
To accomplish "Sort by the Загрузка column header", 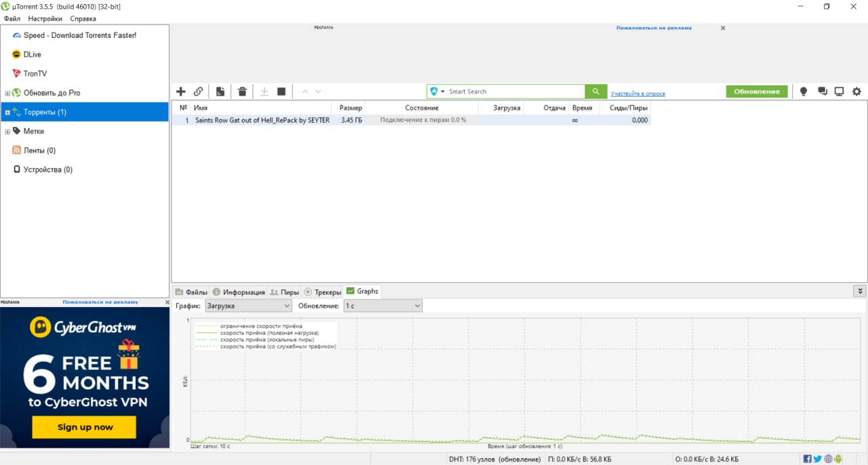I will (x=500, y=108).
